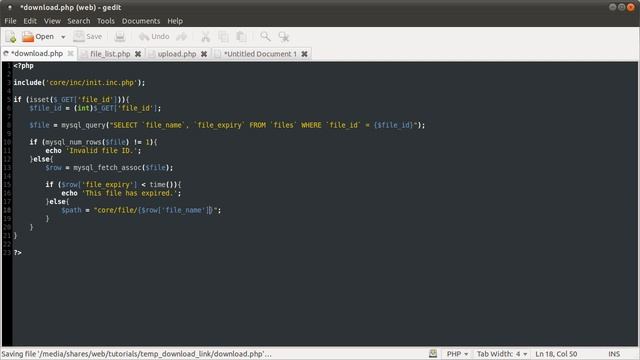640x360 pixels.
Task: Open the Documents menu
Action: 141,21
